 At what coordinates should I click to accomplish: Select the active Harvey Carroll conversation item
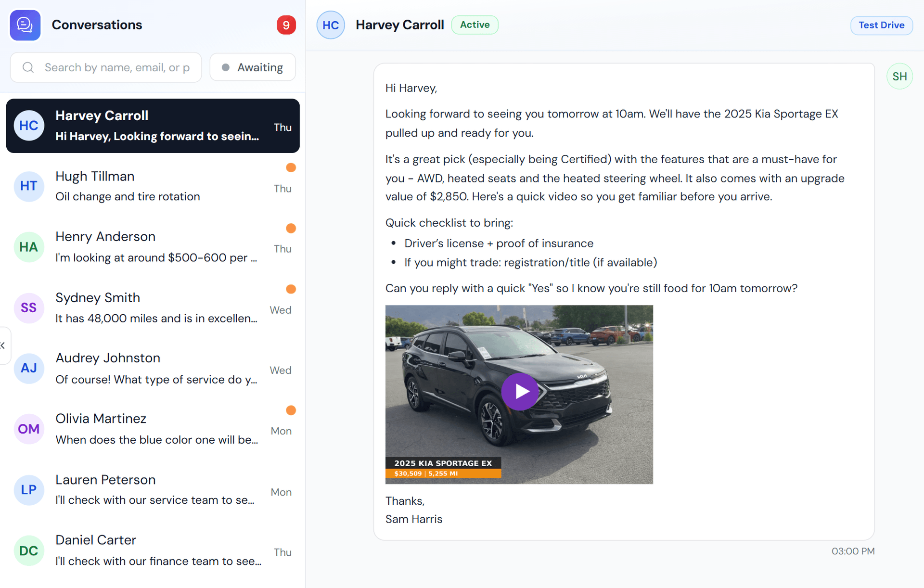tap(153, 126)
